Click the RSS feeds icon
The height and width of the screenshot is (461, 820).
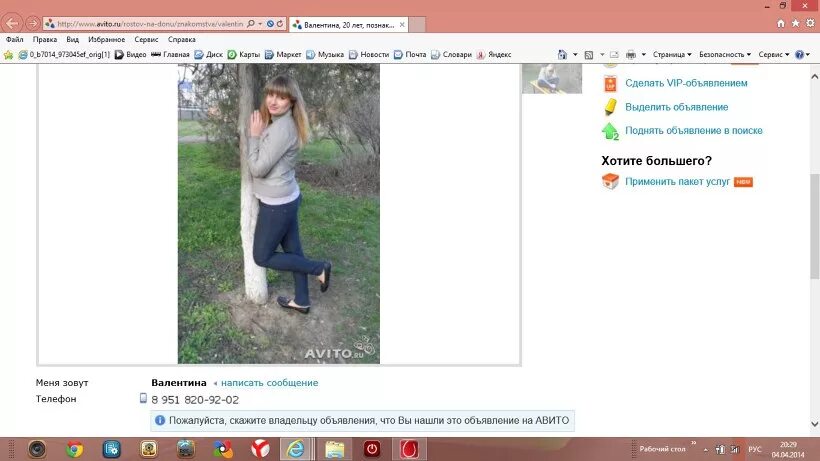589,54
